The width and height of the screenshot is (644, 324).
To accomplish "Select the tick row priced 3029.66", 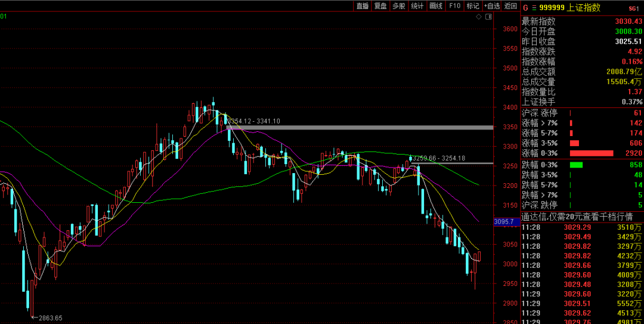I will [x=582, y=265].
